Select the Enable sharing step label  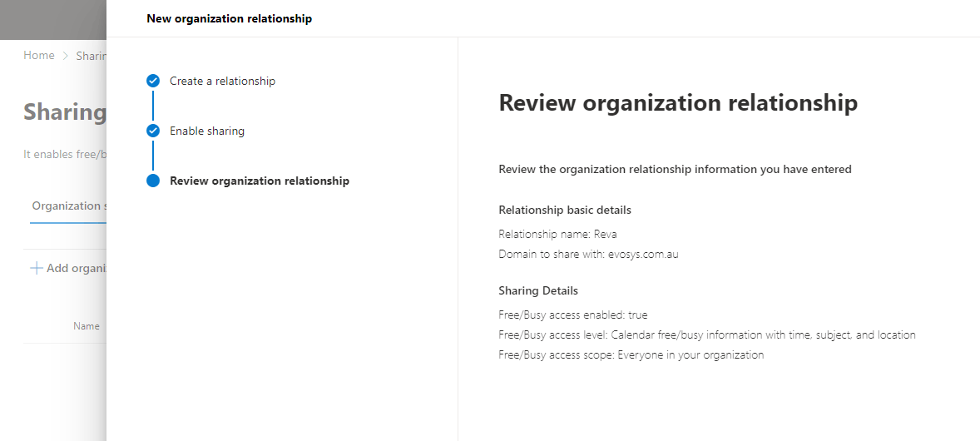pos(207,131)
